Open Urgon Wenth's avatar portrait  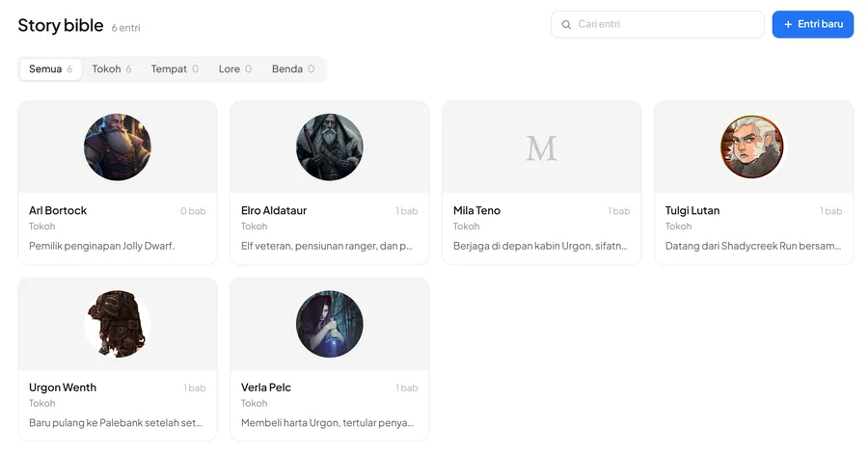pyautogui.click(x=118, y=324)
